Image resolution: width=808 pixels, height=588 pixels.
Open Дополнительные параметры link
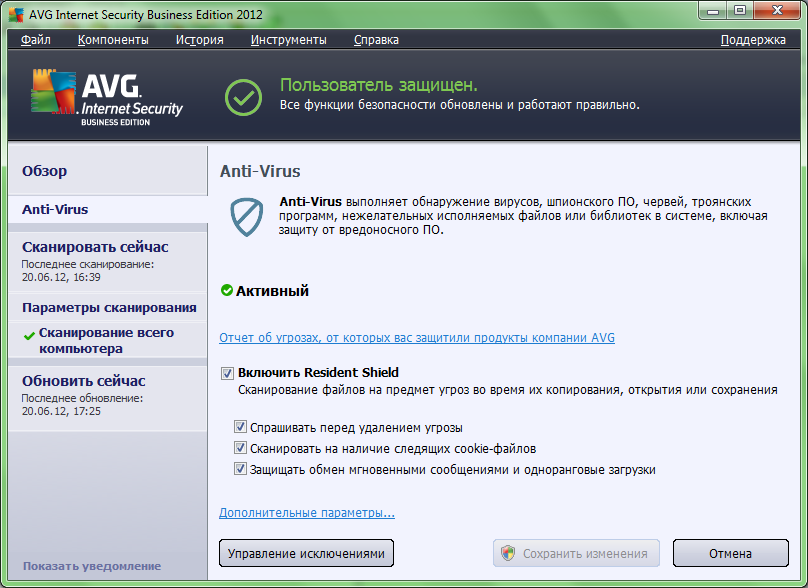pyautogui.click(x=307, y=513)
